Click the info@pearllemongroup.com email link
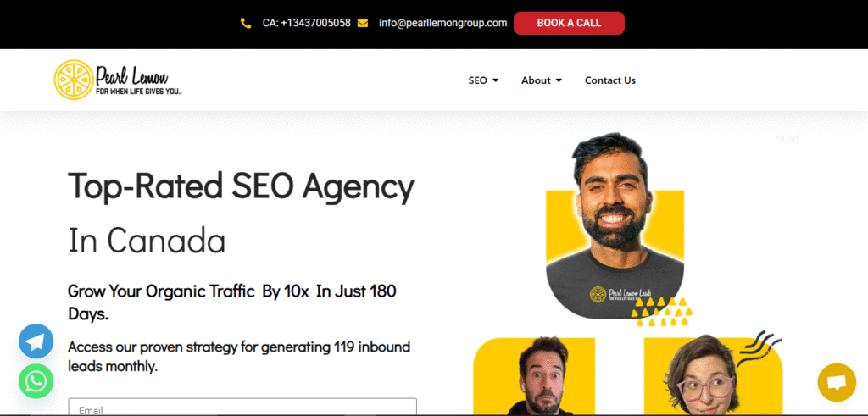 click(x=442, y=23)
